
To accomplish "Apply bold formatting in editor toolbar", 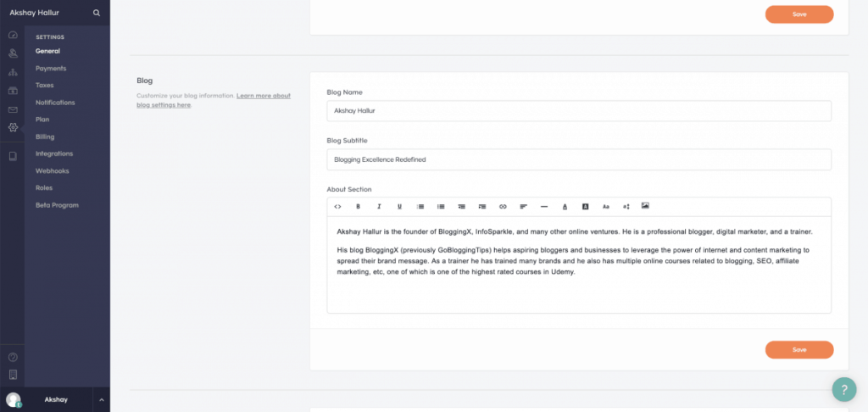I will tap(359, 207).
